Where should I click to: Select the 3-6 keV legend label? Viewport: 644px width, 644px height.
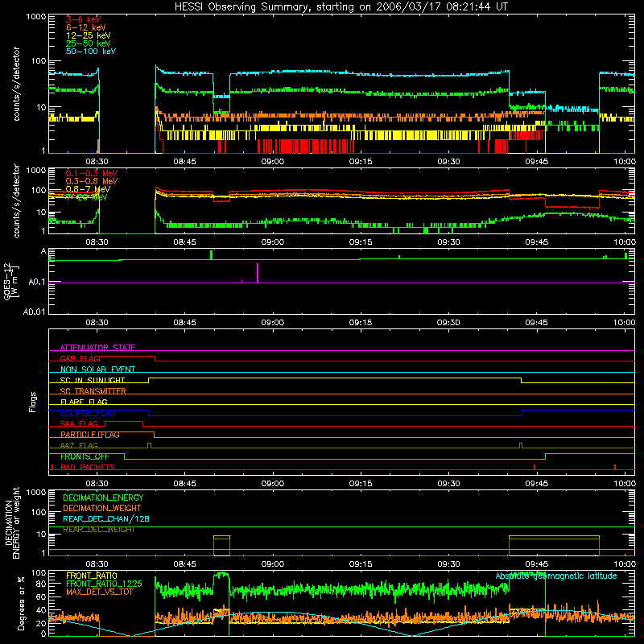84,19
